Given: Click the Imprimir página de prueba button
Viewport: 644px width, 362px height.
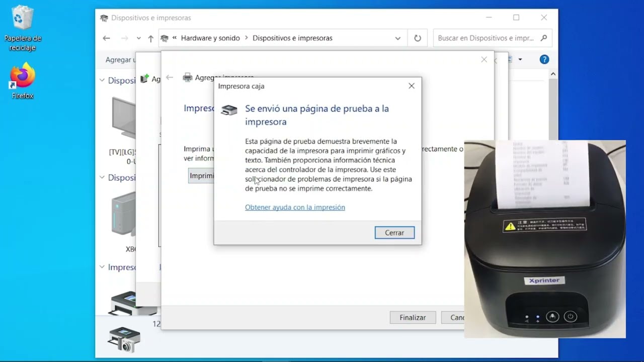Looking at the screenshot, I should click(x=201, y=176).
